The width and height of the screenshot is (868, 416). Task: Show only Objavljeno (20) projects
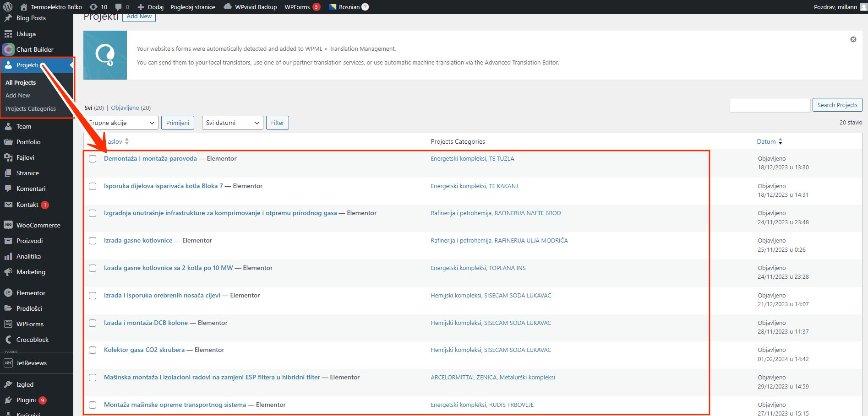coord(131,108)
